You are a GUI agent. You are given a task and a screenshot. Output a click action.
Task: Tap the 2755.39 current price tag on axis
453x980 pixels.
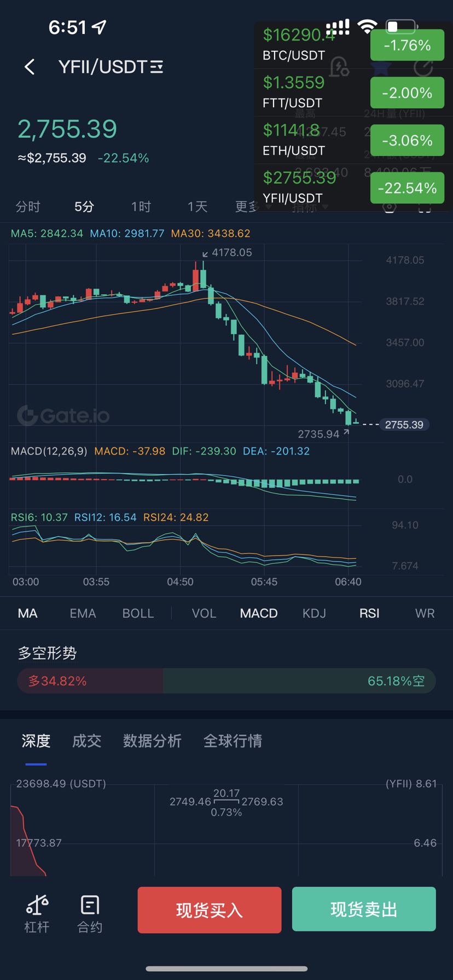[x=404, y=424]
